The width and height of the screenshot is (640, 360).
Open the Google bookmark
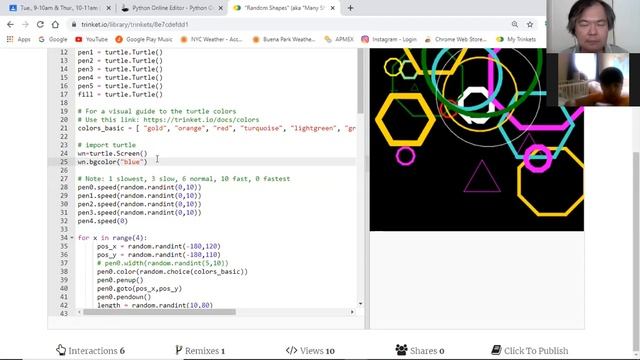[53, 39]
